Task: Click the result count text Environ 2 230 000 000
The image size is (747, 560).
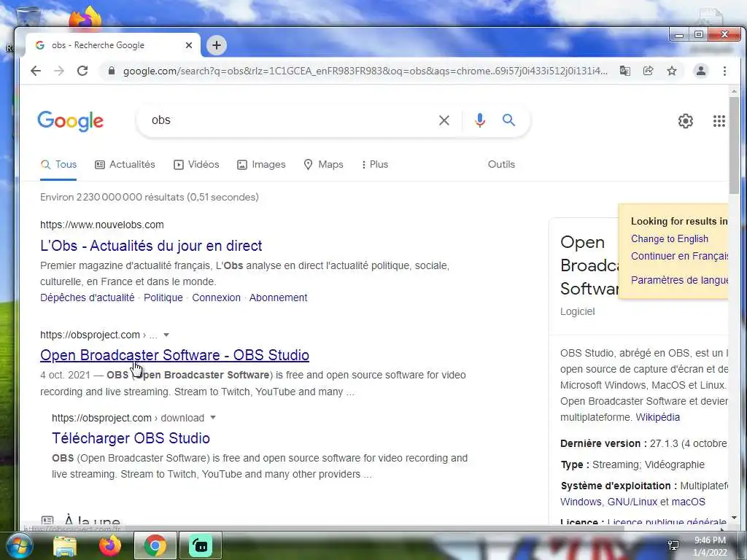Action: (x=149, y=197)
